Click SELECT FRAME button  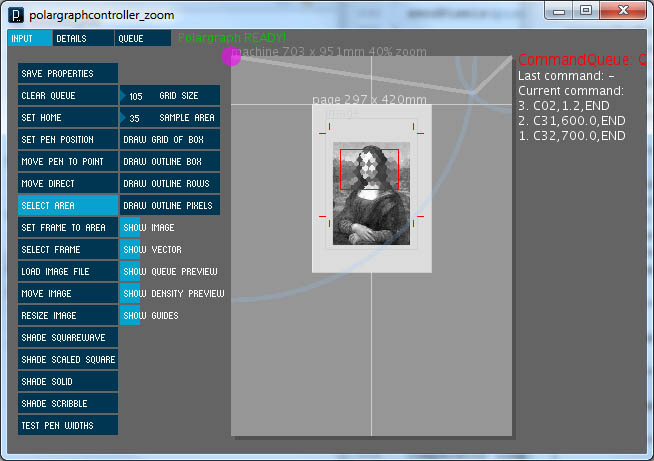pyautogui.click(x=68, y=249)
